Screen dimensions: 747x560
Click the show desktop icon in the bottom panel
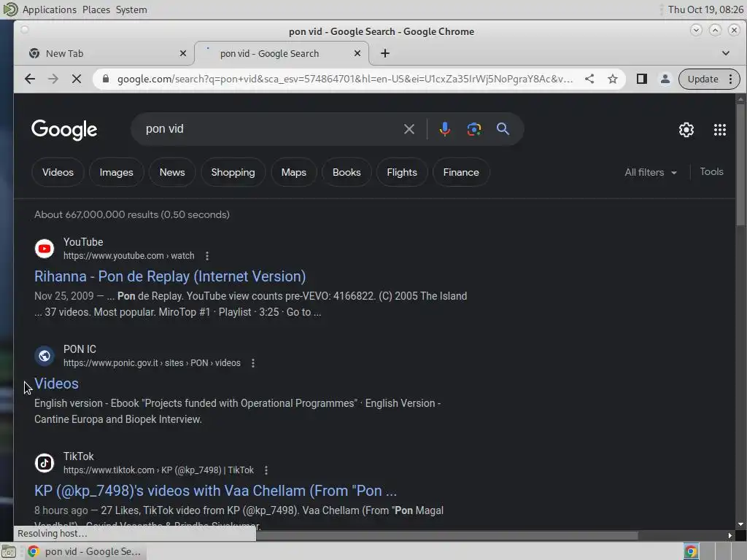(x=8, y=552)
